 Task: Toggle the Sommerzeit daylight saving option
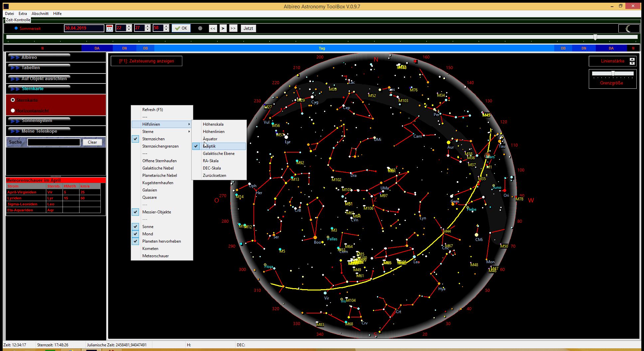click(16, 28)
